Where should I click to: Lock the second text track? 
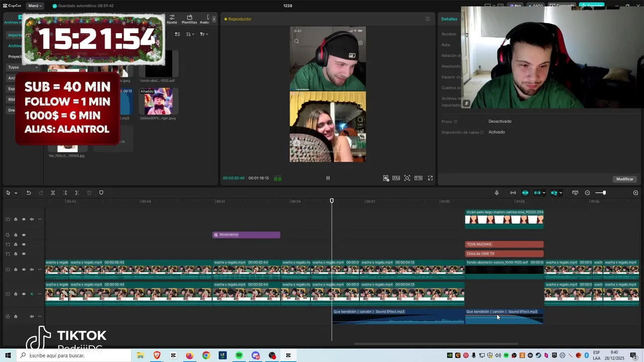(x=16, y=254)
